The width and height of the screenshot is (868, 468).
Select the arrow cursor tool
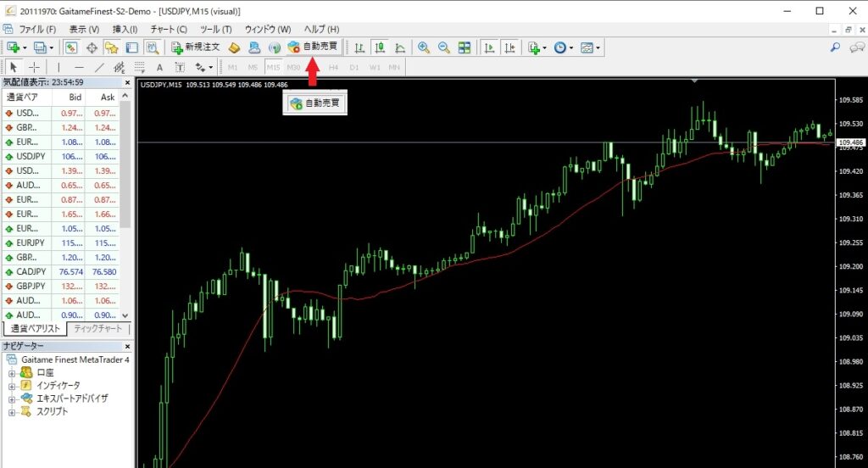click(x=14, y=68)
